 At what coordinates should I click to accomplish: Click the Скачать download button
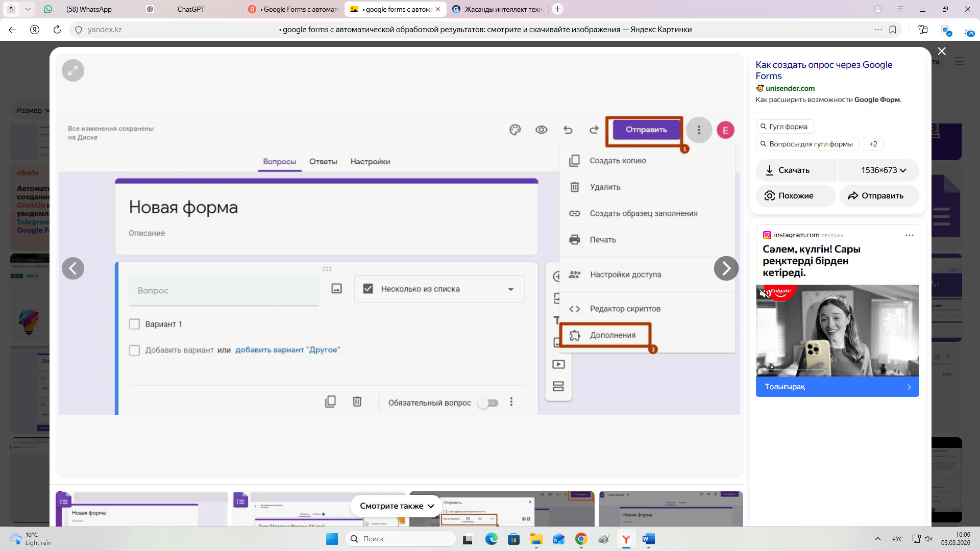795,170
